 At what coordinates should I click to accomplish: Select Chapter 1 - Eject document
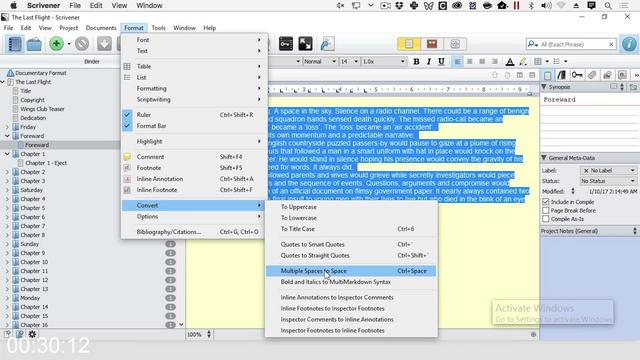(46, 163)
